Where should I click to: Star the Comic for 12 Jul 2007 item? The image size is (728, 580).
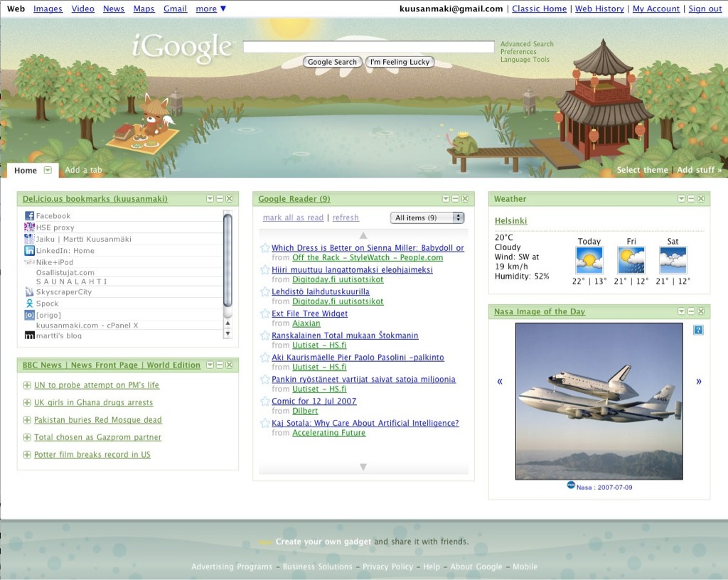tap(265, 402)
